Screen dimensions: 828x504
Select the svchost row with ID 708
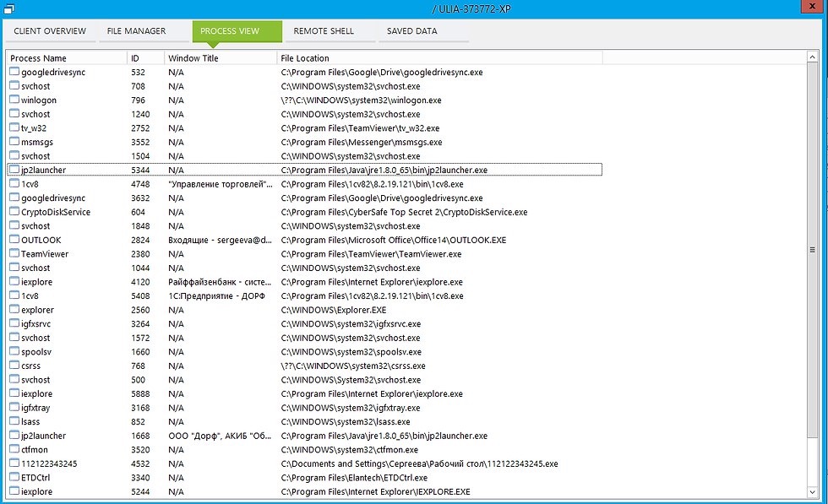(304, 86)
